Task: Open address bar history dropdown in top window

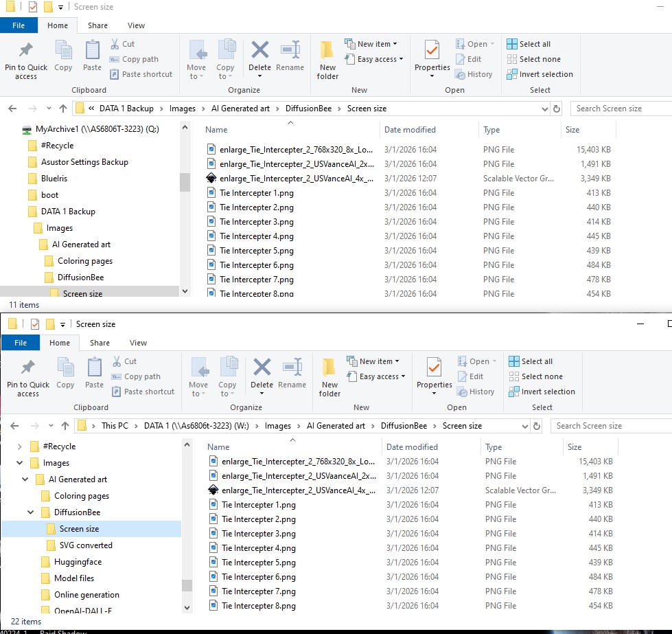Action: pos(545,109)
